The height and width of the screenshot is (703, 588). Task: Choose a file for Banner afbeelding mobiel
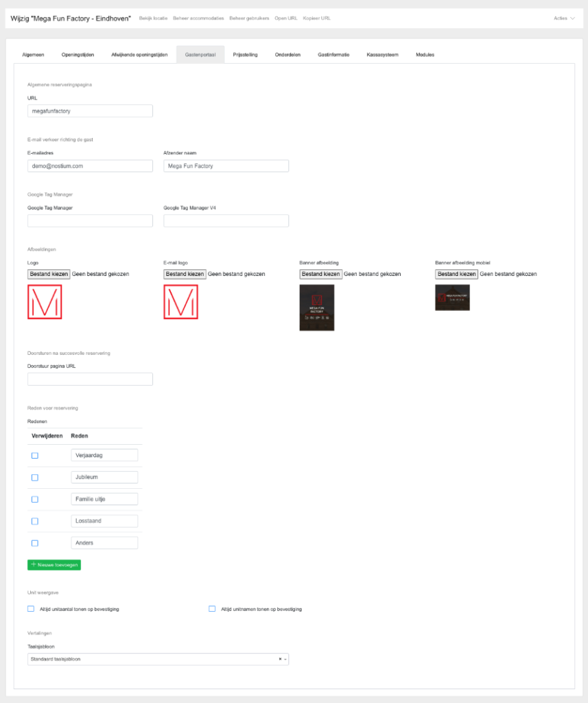(x=456, y=274)
